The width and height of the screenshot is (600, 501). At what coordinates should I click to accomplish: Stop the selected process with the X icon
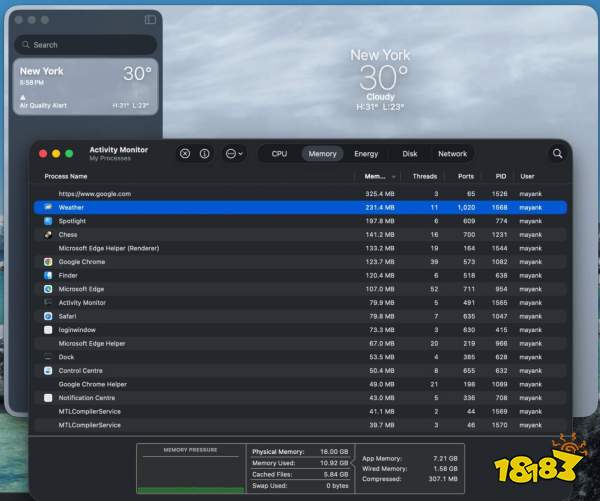185,154
